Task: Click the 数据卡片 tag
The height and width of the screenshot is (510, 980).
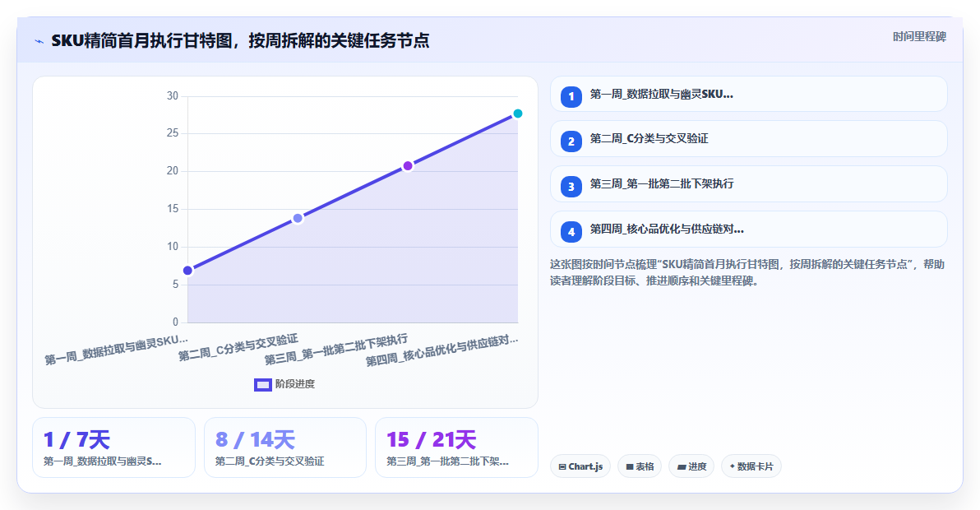Action: [751, 466]
